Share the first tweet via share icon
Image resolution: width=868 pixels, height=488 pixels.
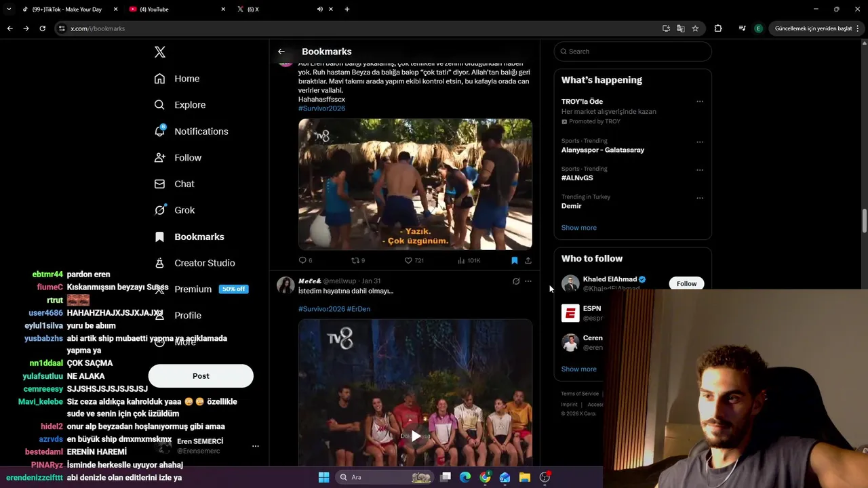pyautogui.click(x=528, y=260)
